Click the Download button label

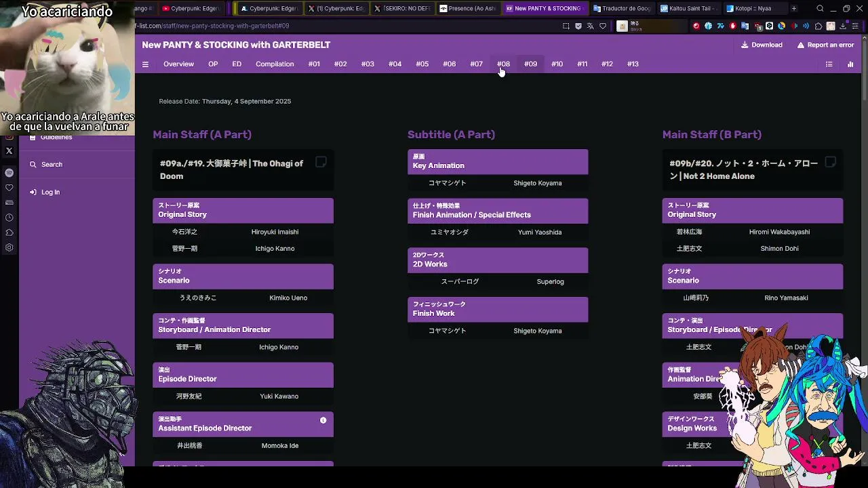(x=766, y=45)
